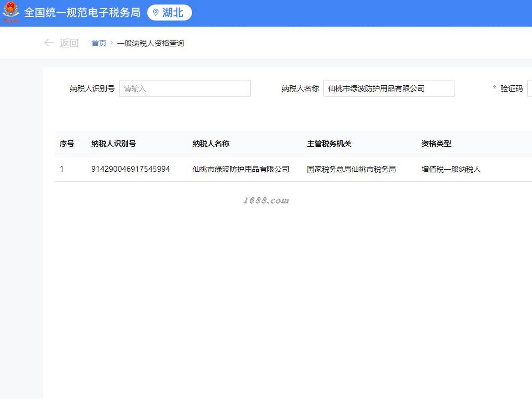Click the location pin icon beside 湖北

point(155,13)
